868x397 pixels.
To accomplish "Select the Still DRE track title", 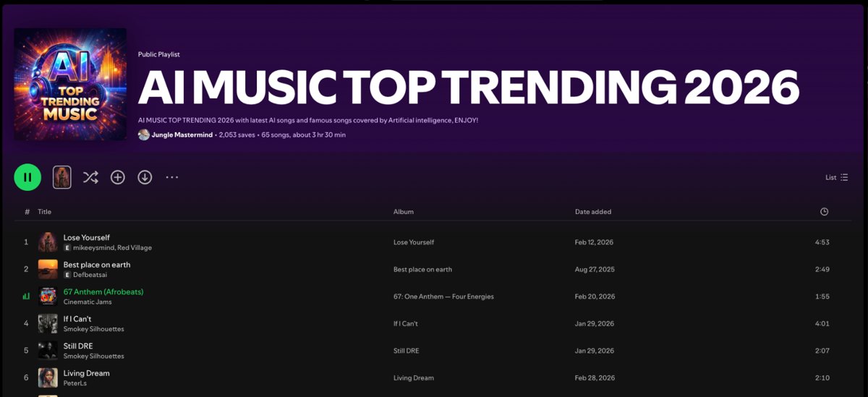I will pyautogui.click(x=78, y=346).
